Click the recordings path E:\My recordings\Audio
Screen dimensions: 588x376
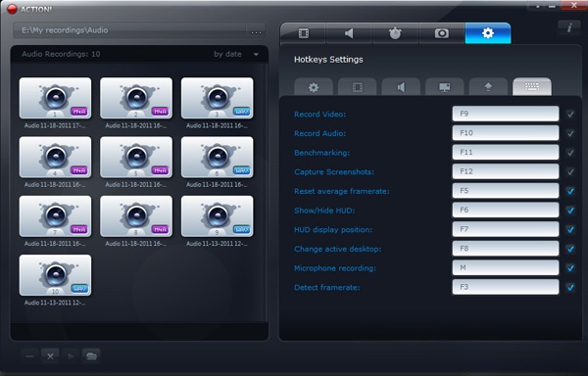65,30
